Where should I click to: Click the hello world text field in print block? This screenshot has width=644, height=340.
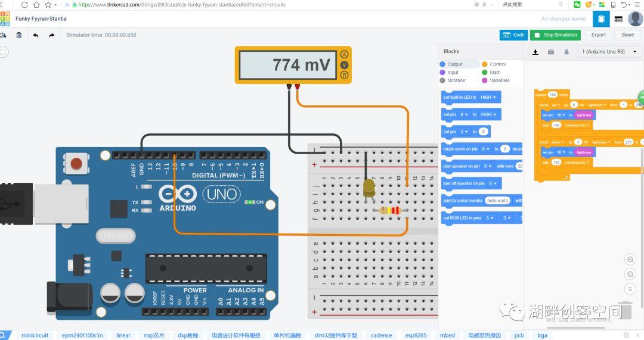(x=497, y=201)
